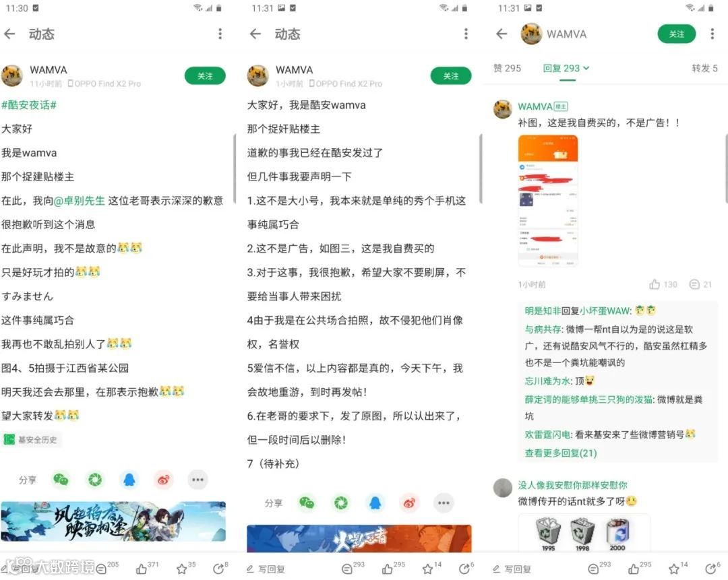Follow WAMVA via 关注 on first post
728x580 pixels.
(x=205, y=75)
